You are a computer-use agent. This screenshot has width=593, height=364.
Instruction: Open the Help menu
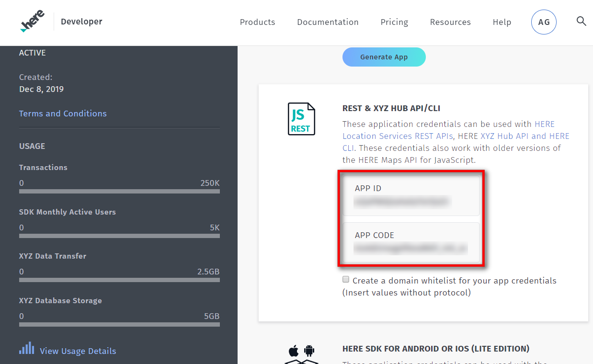coord(502,22)
